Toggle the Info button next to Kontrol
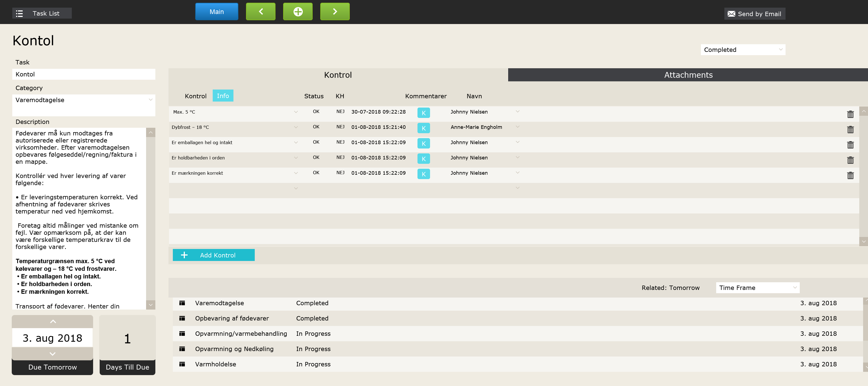The height and width of the screenshot is (386, 868). [223, 96]
